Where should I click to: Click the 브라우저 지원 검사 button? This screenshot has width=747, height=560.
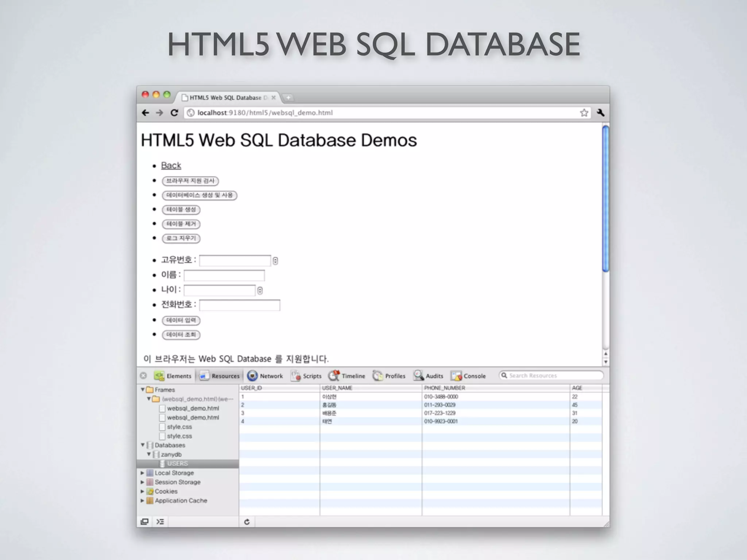[x=190, y=181]
